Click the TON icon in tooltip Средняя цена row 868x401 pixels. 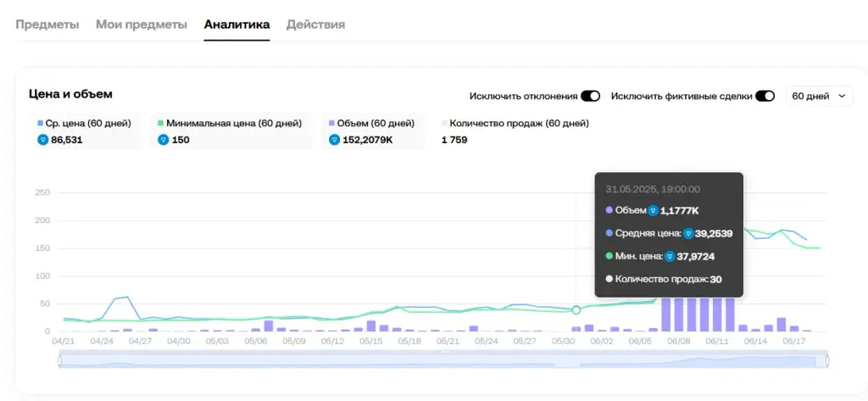[688, 234]
